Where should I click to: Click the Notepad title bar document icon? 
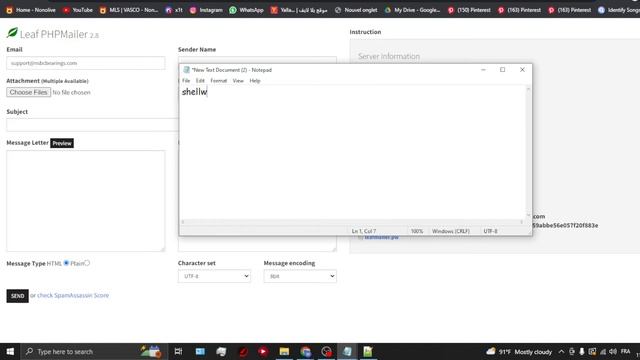tap(187, 70)
